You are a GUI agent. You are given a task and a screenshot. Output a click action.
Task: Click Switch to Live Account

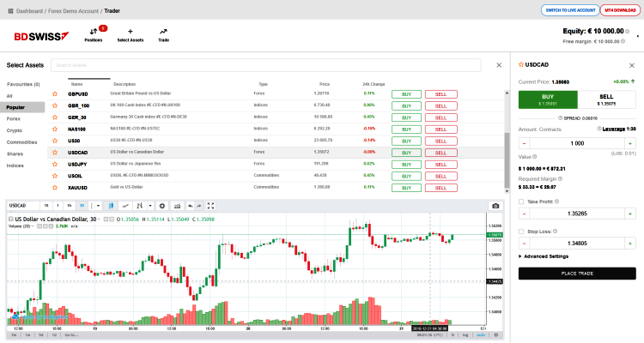click(x=570, y=10)
